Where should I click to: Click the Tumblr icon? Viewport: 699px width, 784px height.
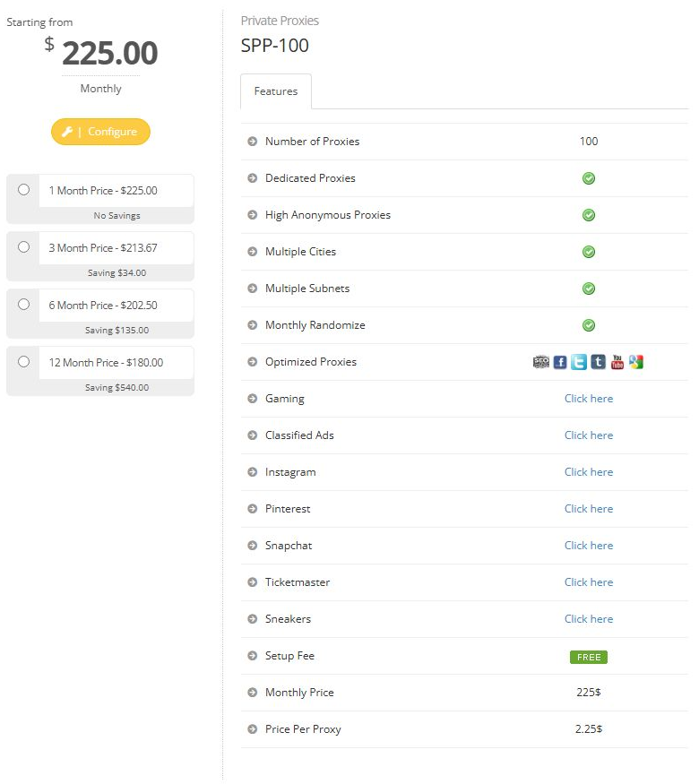click(x=598, y=361)
